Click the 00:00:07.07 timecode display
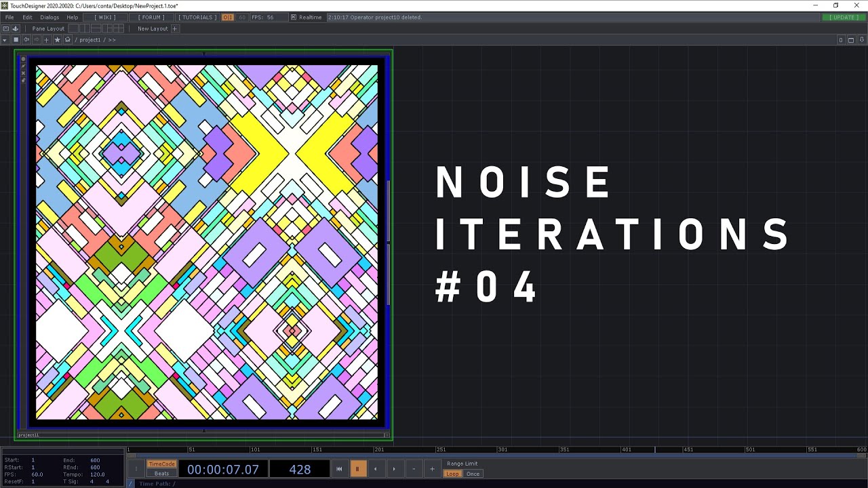868x488 pixels. [x=222, y=469]
